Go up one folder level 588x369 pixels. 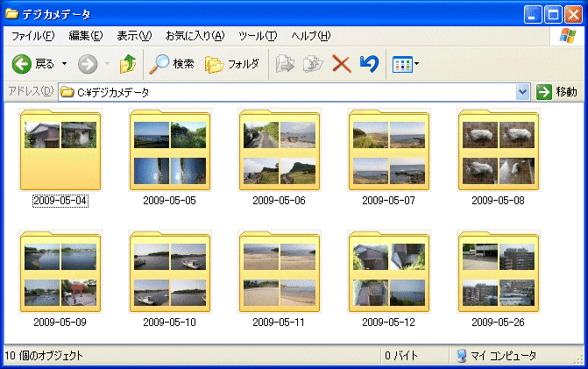[128, 64]
